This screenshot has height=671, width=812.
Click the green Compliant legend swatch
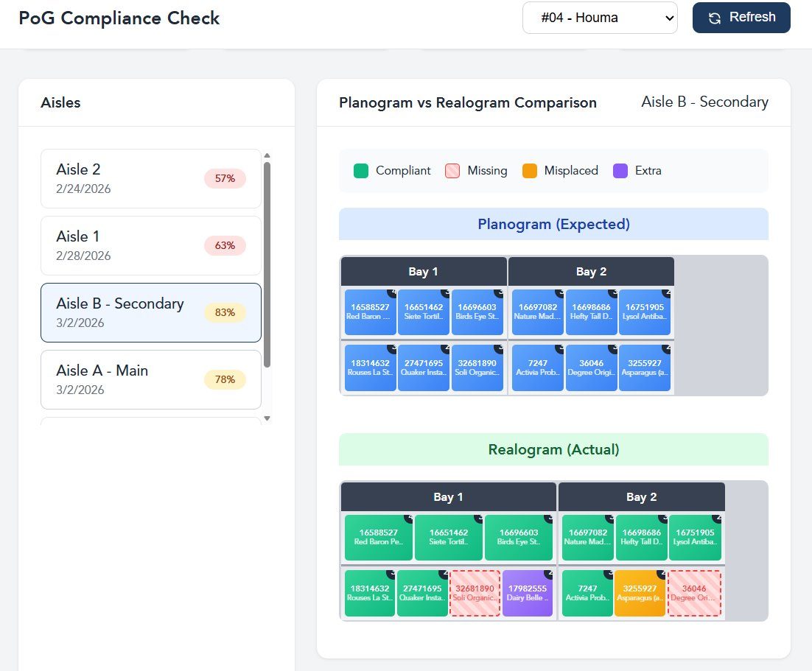[x=363, y=170]
